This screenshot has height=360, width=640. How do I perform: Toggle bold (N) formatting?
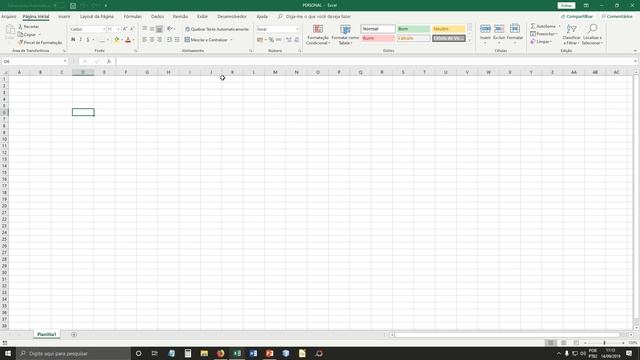tap(73, 40)
